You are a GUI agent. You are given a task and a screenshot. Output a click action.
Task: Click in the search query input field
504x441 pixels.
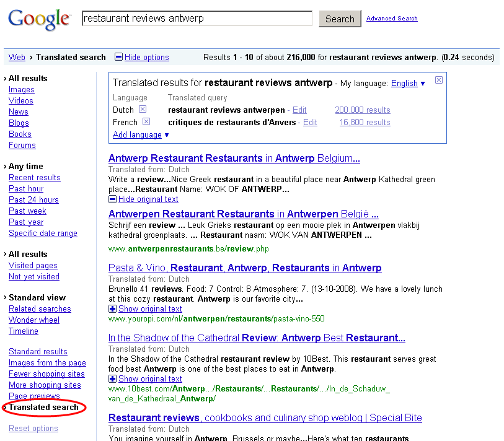(197, 19)
